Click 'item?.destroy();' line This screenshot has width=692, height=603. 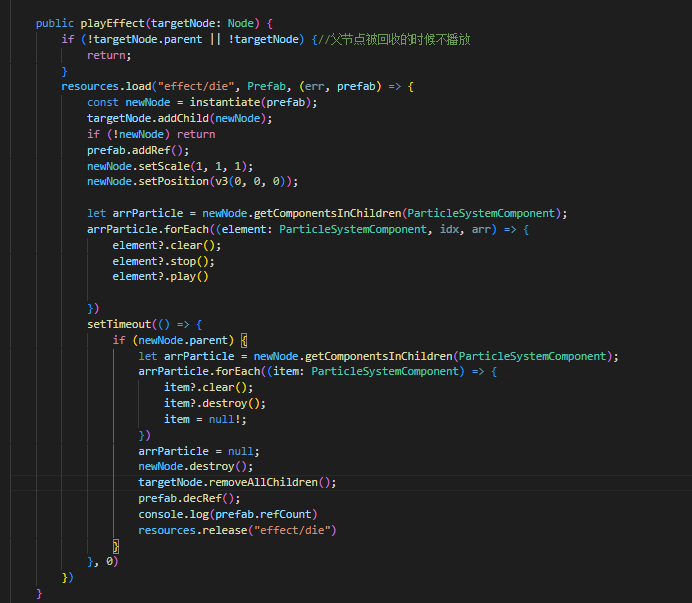coord(215,403)
